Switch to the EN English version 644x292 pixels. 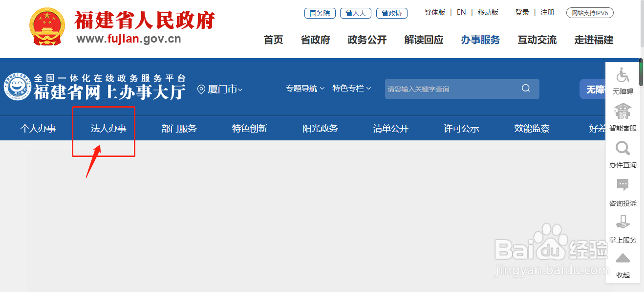click(461, 13)
